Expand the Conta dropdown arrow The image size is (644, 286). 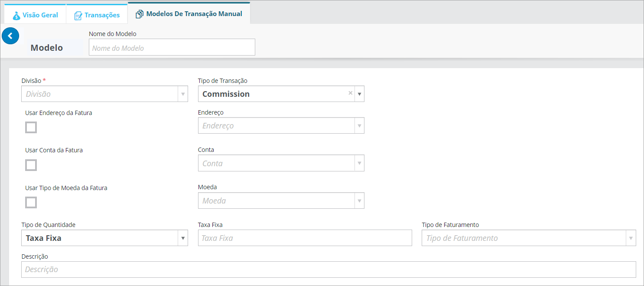[359, 163]
